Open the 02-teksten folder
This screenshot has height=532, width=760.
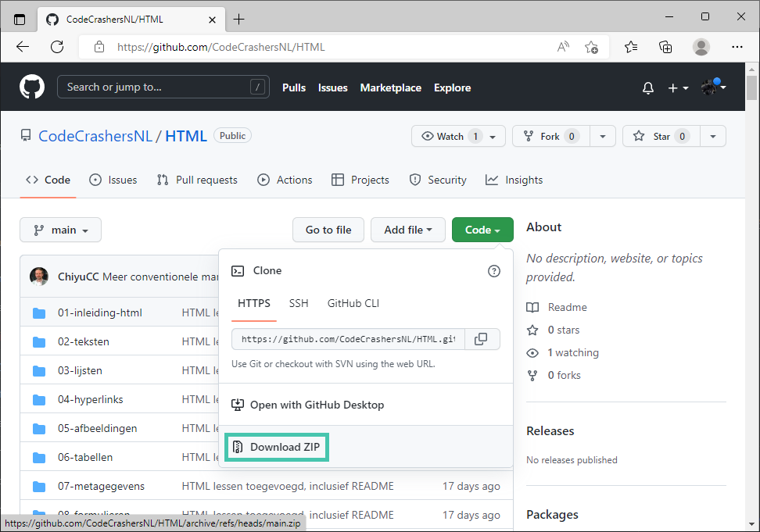pyautogui.click(x=84, y=341)
